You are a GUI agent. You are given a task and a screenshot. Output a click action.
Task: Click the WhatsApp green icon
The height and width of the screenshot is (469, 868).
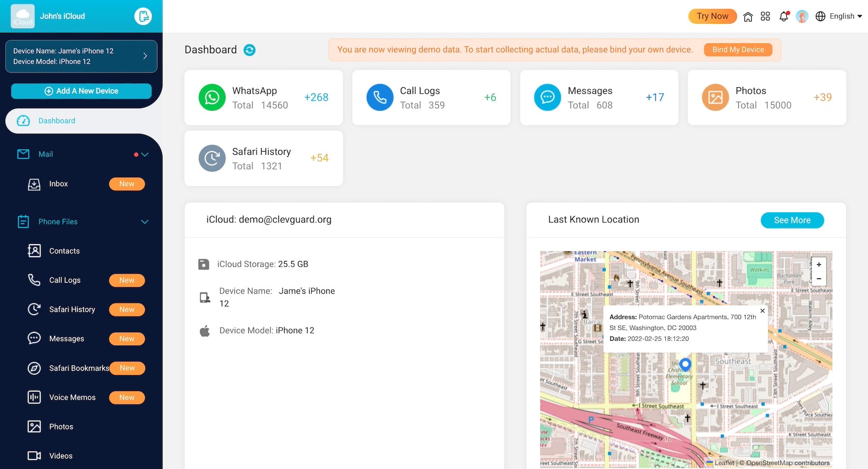(x=212, y=97)
